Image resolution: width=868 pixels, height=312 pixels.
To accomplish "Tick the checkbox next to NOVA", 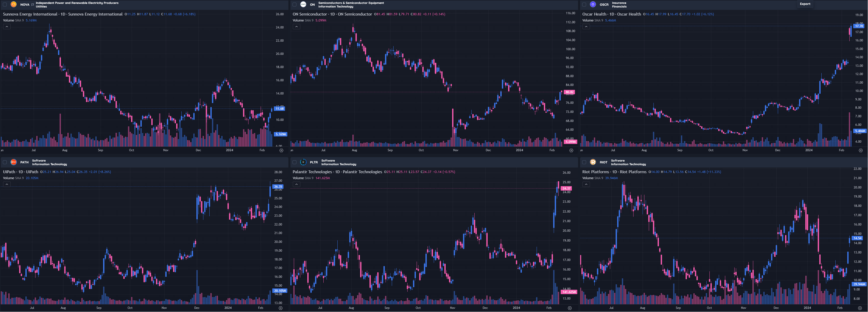I will (5, 4).
